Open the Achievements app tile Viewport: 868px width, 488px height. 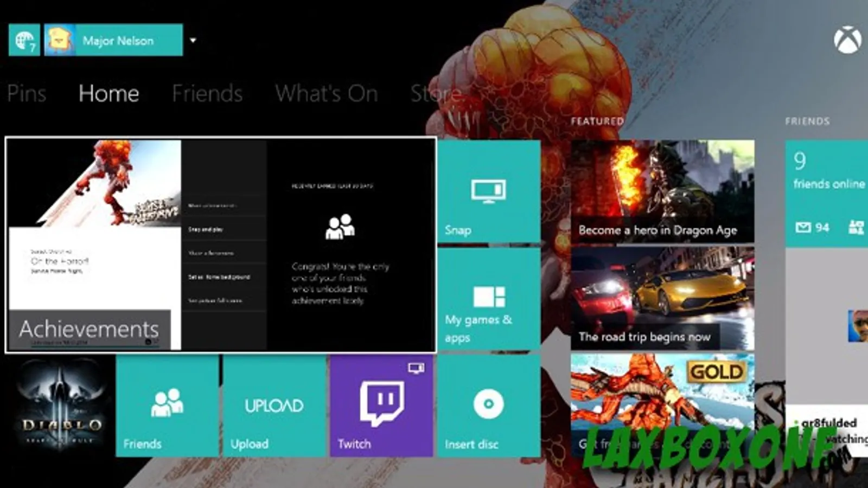tap(221, 245)
